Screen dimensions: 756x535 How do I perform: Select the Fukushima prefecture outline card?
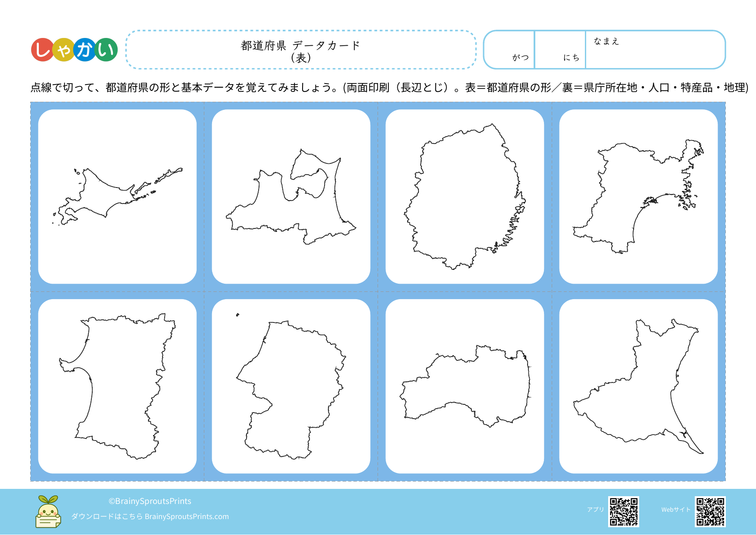465,386
